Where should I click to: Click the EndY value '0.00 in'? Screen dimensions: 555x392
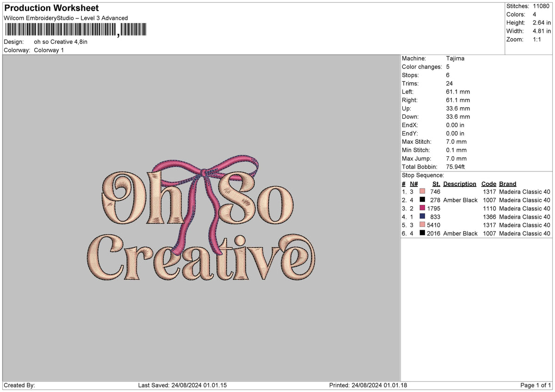pos(455,133)
